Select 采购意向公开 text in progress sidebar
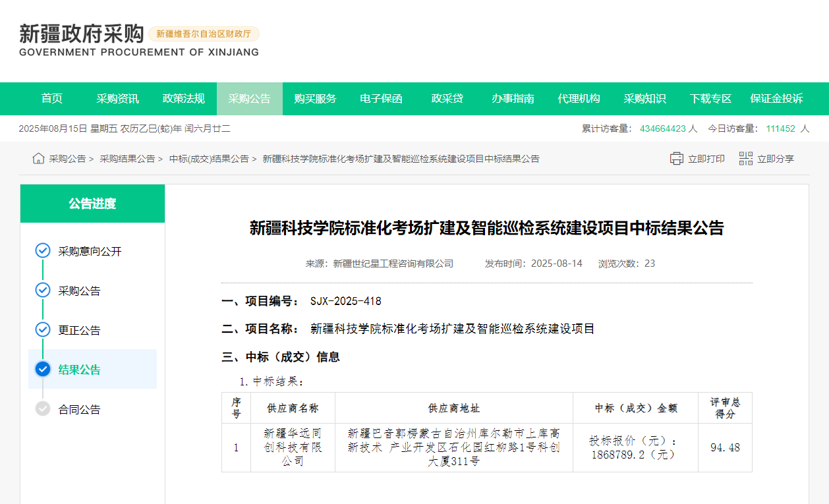Screen dimensions: 829x504 [90, 252]
